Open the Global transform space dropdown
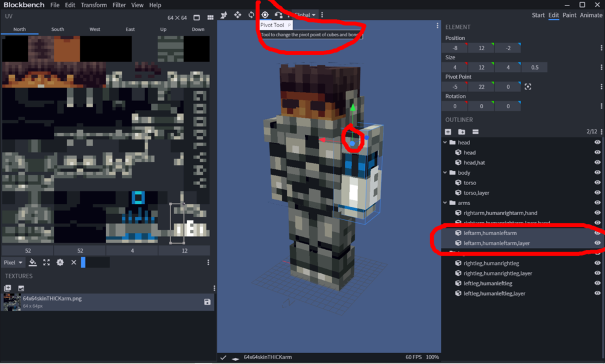The height and width of the screenshot is (364, 605). click(x=305, y=15)
